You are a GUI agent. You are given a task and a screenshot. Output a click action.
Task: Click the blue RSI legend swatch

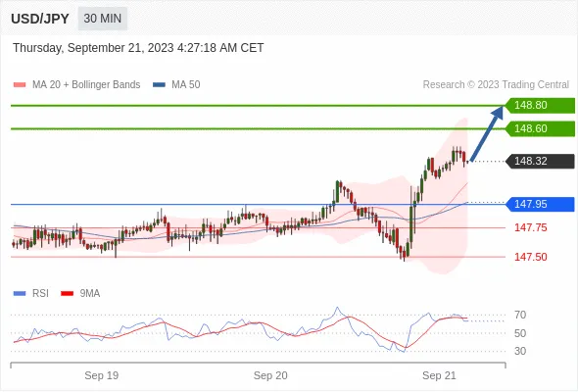click(x=20, y=294)
